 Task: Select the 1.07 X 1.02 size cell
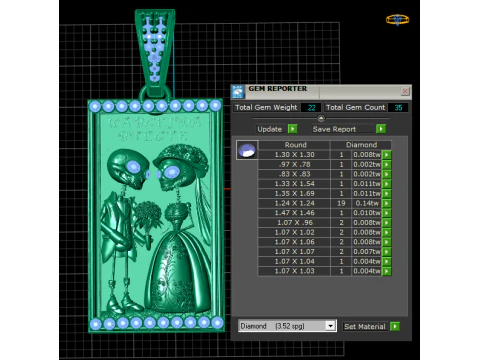coord(294,232)
